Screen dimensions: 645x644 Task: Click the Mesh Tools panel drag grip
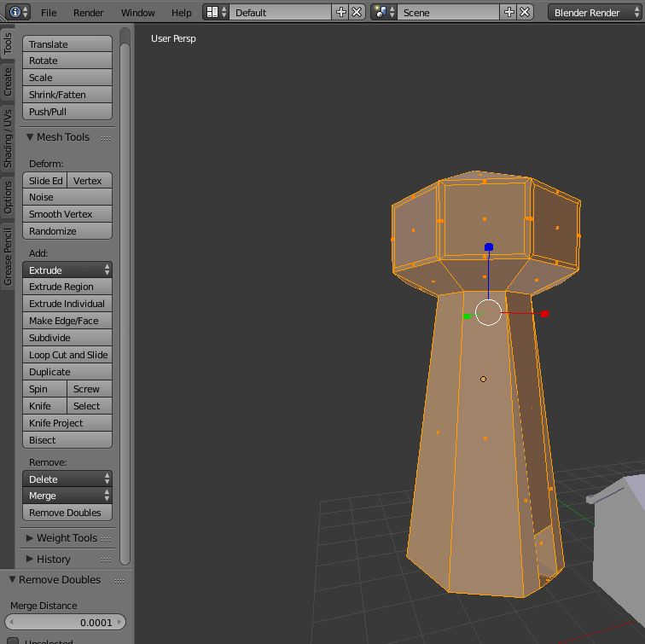106,138
